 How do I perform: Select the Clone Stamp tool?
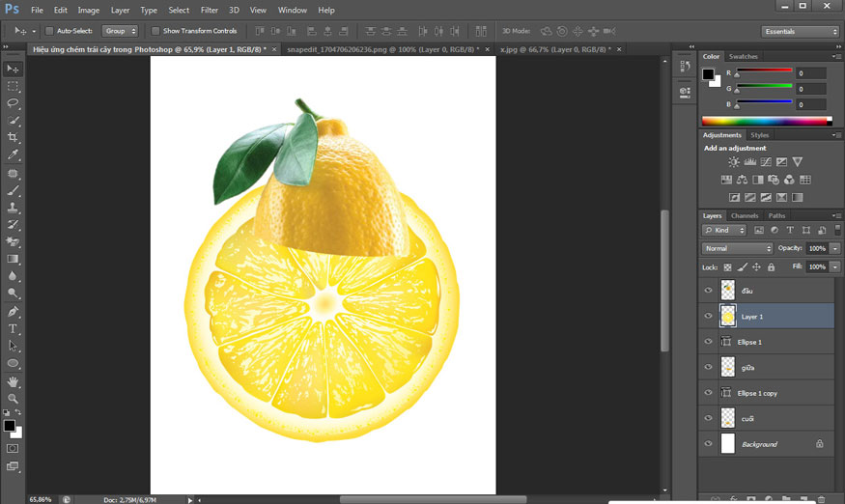(13, 208)
